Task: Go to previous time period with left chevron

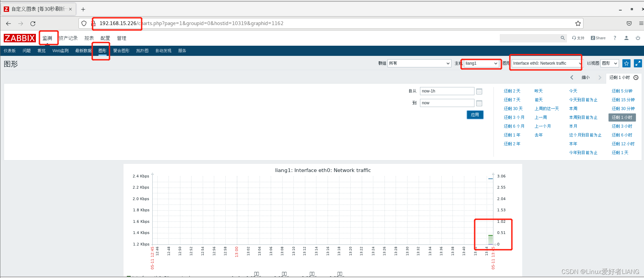Action: (x=572, y=78)
